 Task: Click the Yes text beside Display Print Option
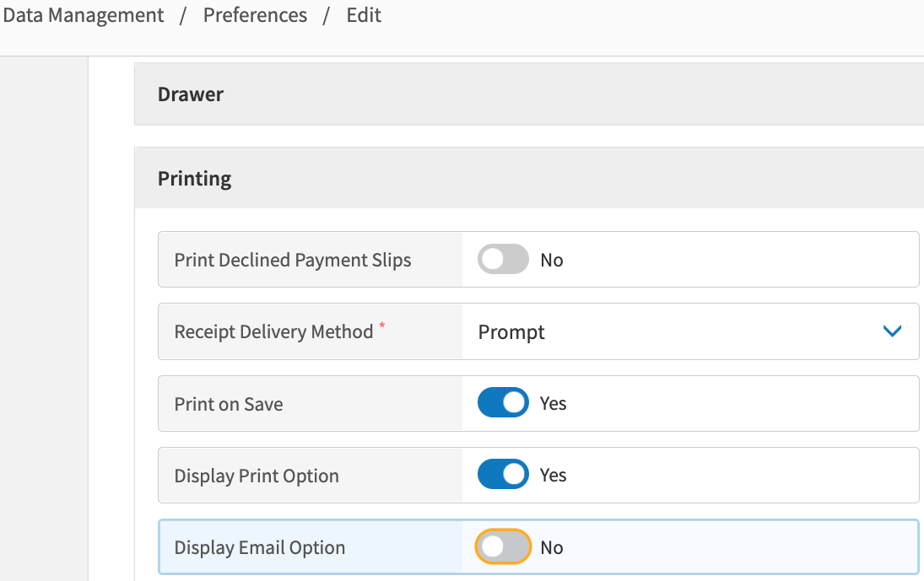[x=553, y=475]
